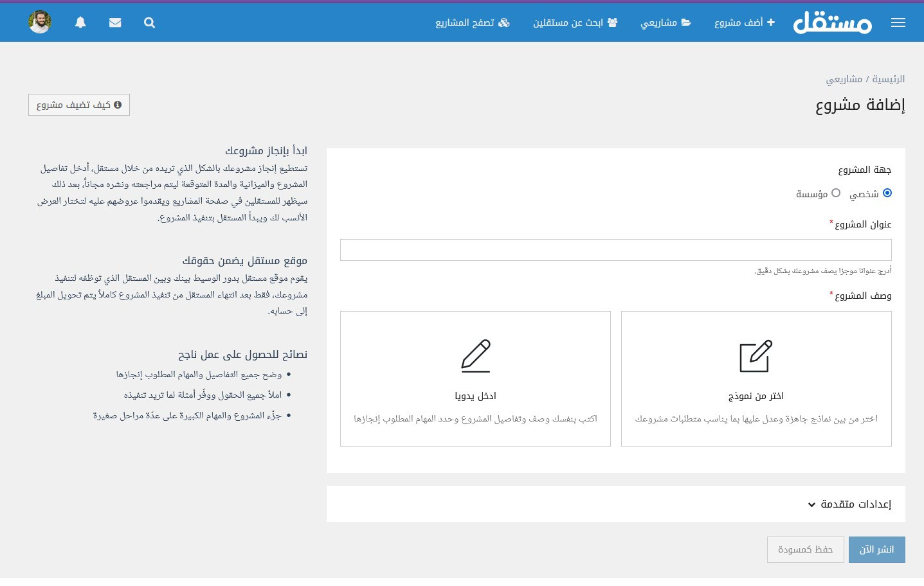This screenshot has width=924, height=586.
Task: Click the اختر من نموذج template icon
Action: (756, 356)
